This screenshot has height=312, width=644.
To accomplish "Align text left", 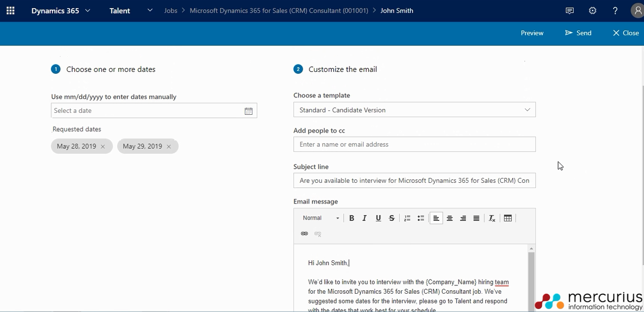I will pyautogui.click(x=436, y=218).
